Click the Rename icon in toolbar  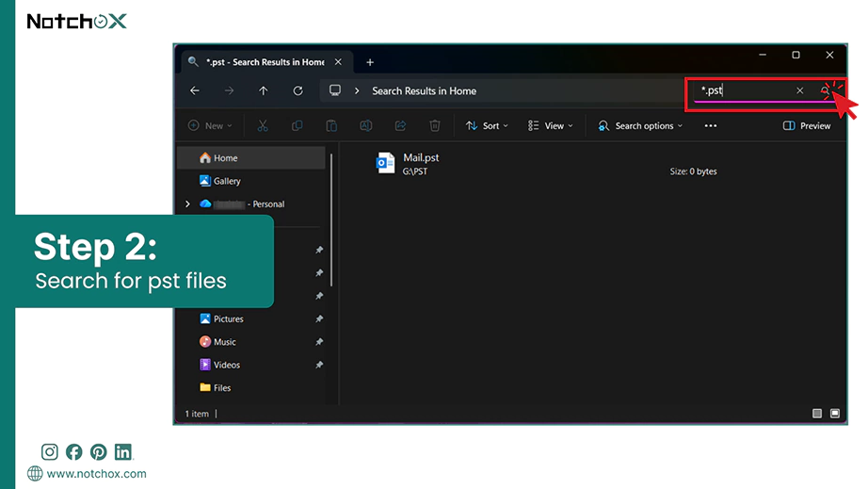click(366, 125)
